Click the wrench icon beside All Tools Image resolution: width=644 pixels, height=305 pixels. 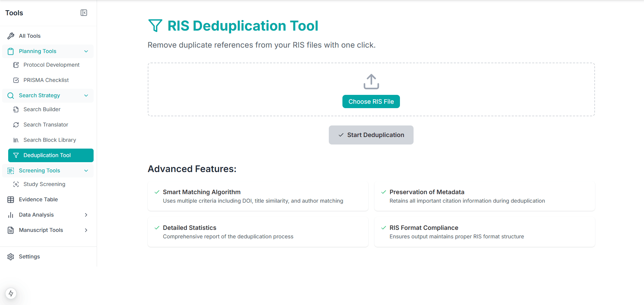click(x=11, y=36)
